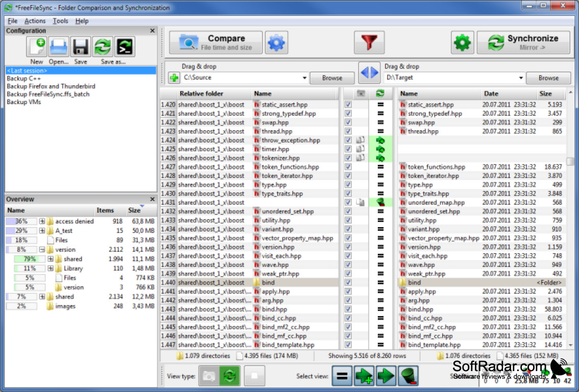Image resolution: width=579 pixels, height=392 pixels.
Task: Click Browse next to the target folder
Action: (548, 78)
